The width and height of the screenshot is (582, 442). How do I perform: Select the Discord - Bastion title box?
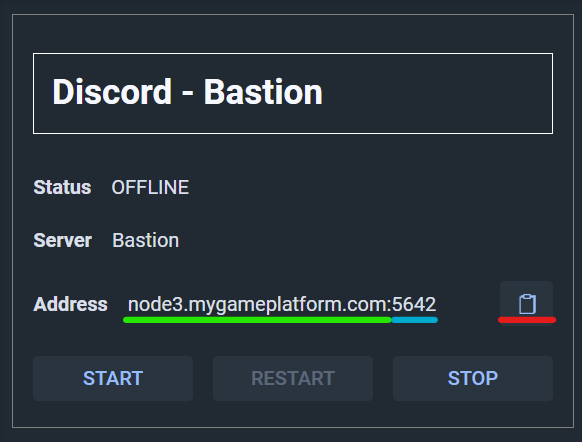pyautogui.click(x=293, y=94)
